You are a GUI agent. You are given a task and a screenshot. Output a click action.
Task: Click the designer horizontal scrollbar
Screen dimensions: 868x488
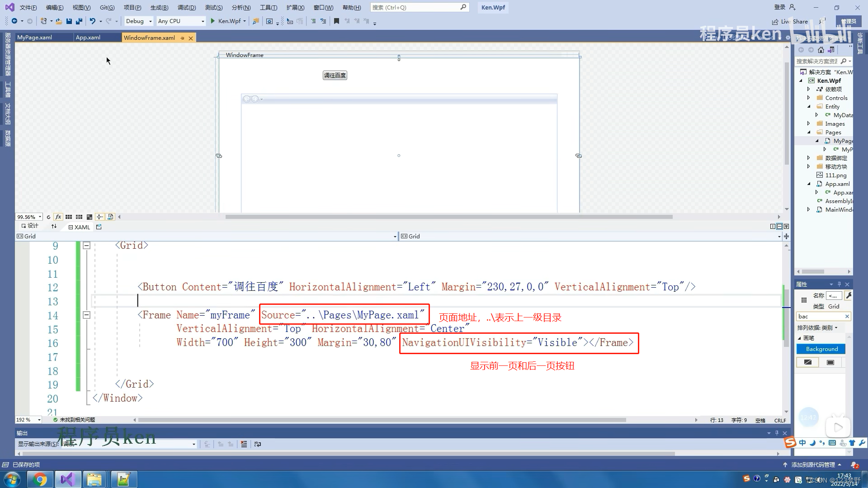click(449, 217)
